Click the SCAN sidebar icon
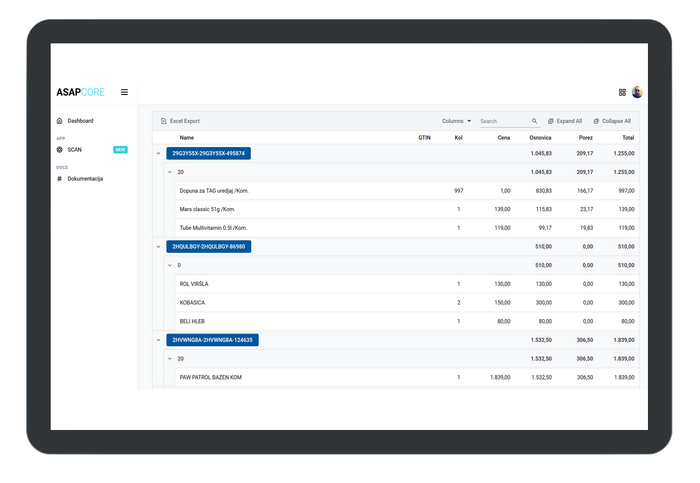Screen dimensions: 700x483 (x=60, y=150)
